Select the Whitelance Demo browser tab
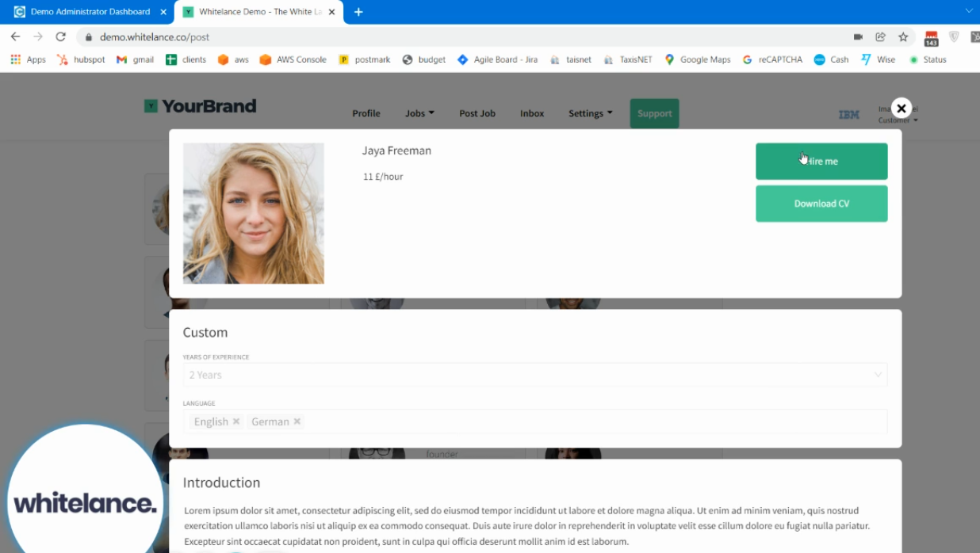The image size is (980, 553). (258, 12)
